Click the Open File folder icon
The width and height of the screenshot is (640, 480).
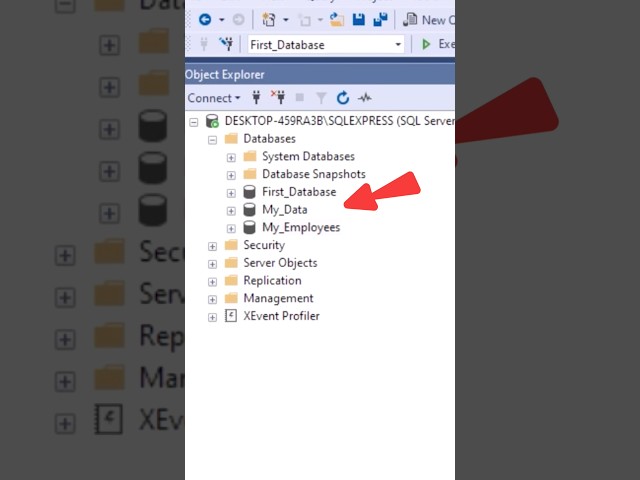click(x=337, y=20)
